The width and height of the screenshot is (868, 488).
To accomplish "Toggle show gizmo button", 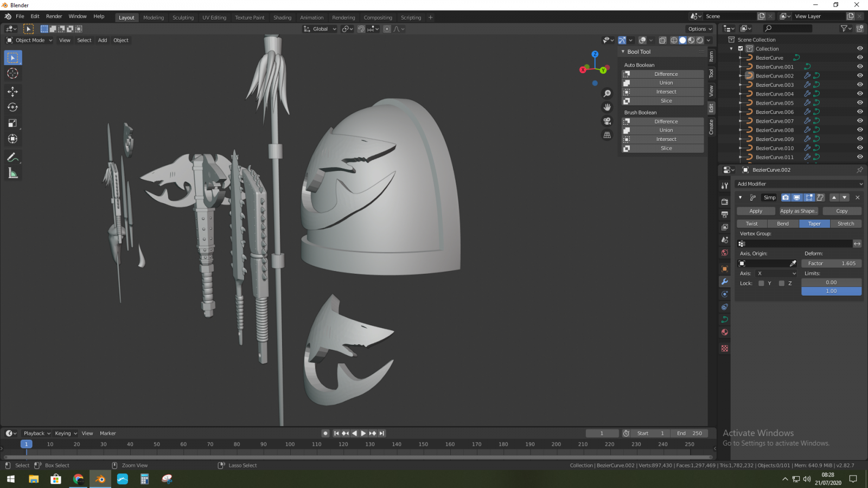I will pos(622,40).
